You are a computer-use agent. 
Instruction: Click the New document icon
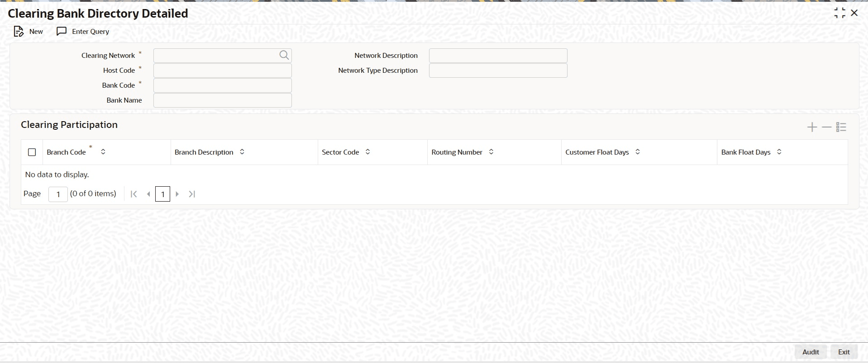(x=19, y=31)
